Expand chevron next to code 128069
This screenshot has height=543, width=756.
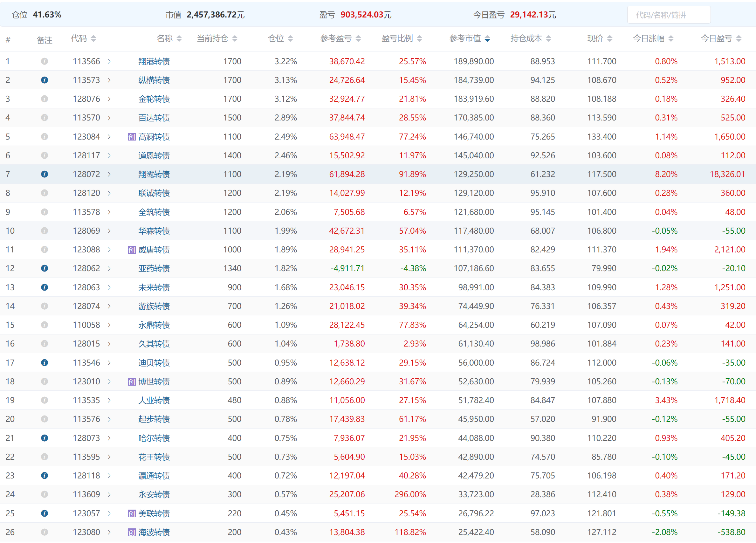pyautogui.click(x=109, y=231)
